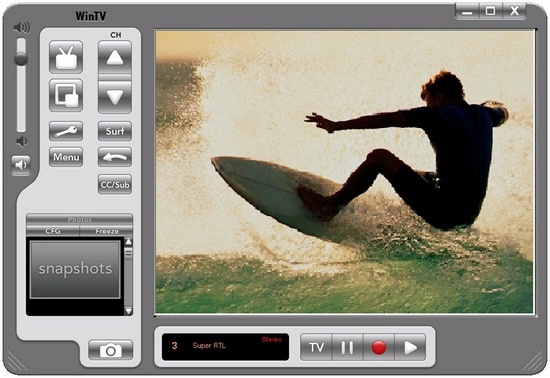The height and width of the screenshot is (378, 550).
Task: Click the Super RTL channel name
Action: [209, 346]
